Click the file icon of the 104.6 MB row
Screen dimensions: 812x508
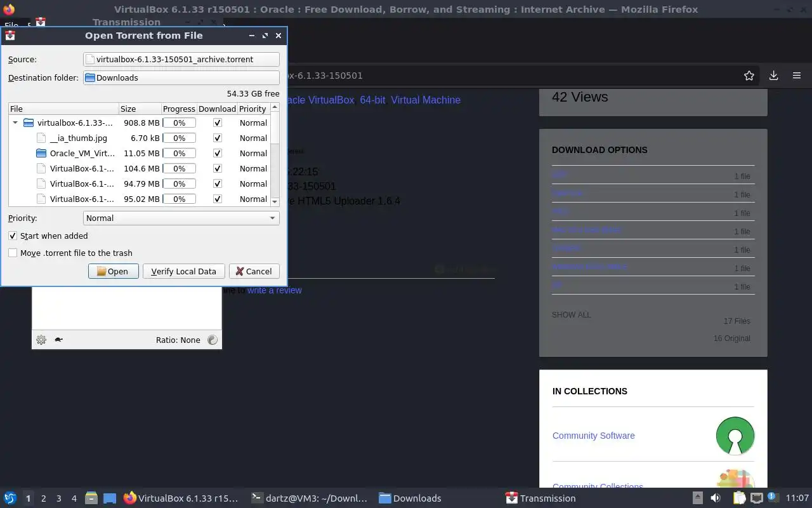(41, 168)
